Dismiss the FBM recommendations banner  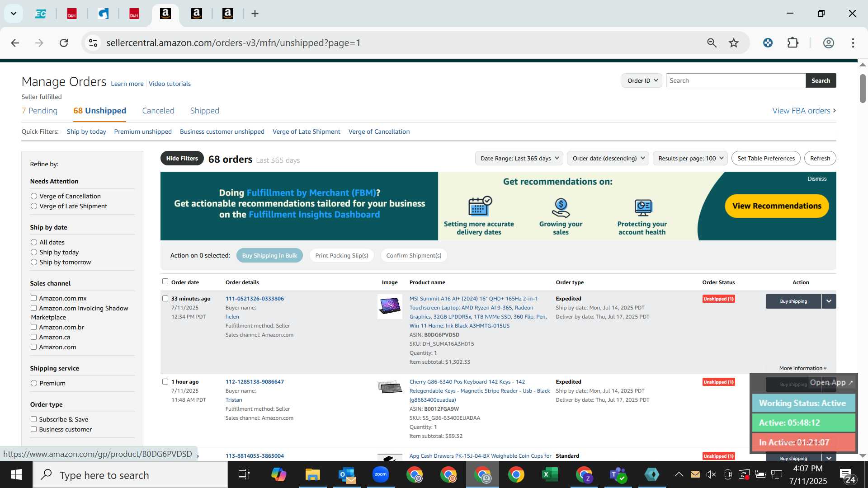click(817, 179)
